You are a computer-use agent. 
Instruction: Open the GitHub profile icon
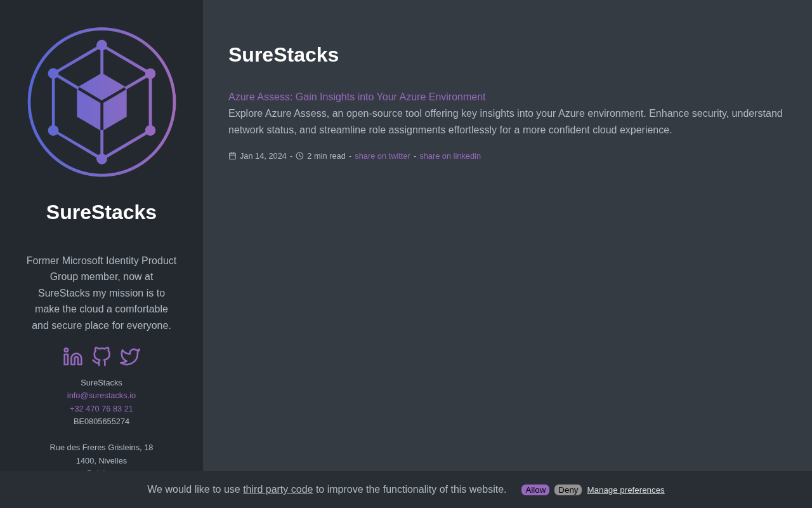click(x=101, y=356)
